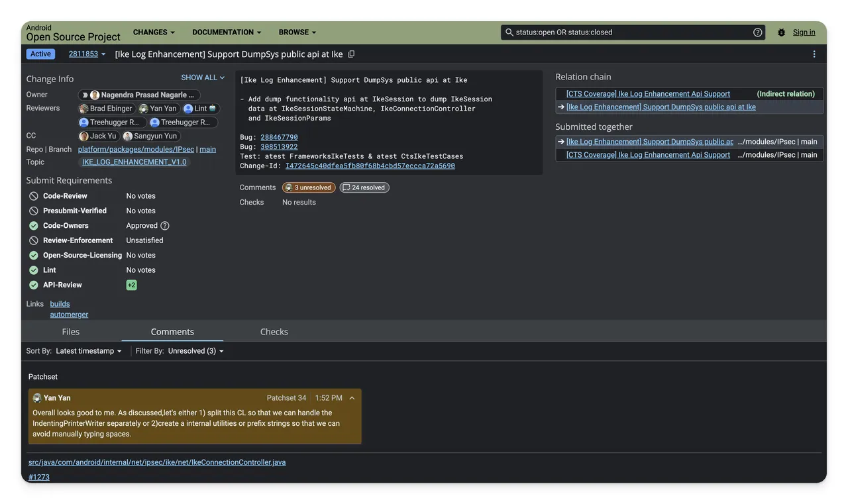Open the automerger link

[x=69, y=315]
